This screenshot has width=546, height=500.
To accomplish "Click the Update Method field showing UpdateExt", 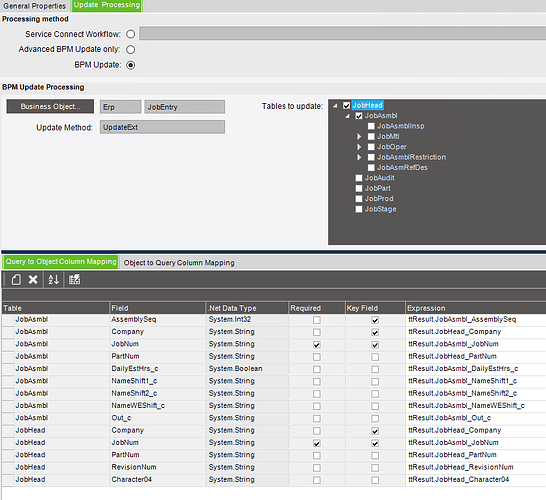I will [x=162, y=127].
